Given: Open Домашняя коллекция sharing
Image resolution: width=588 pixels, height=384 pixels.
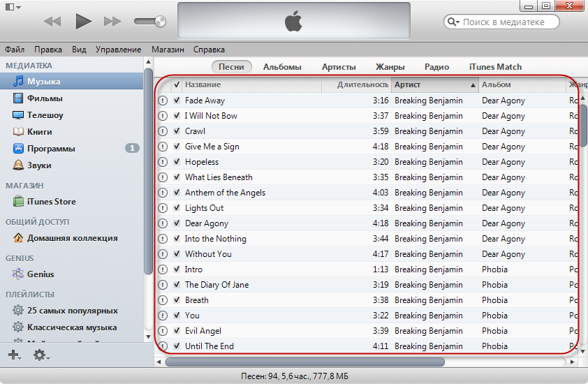Looking at the screenshot, I should (71, 238).
